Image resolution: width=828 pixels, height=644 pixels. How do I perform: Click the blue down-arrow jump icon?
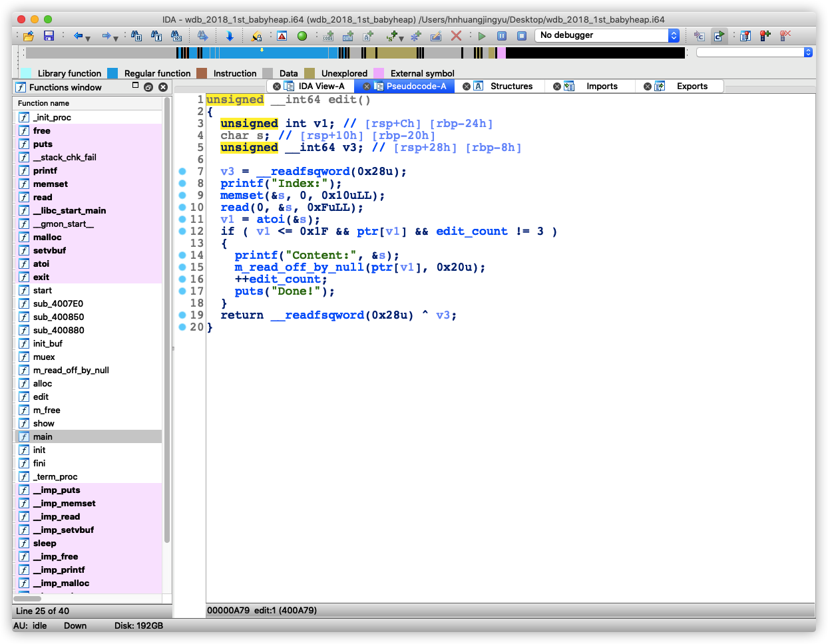click(230, 36)
